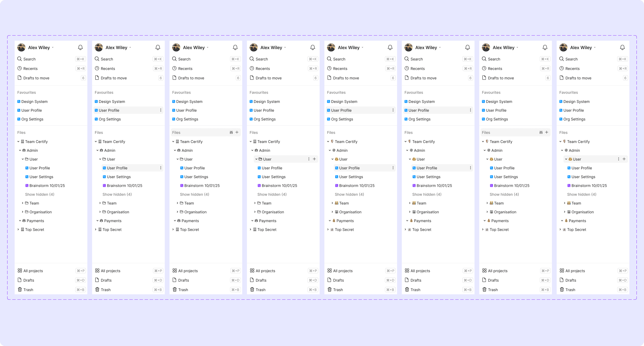Image resolution: width=644 pixels, height=346 pixels.
Task: Collapse the Payments chevron in sixth sidebar
Action: pyautogui.click(x=407, y=221)
